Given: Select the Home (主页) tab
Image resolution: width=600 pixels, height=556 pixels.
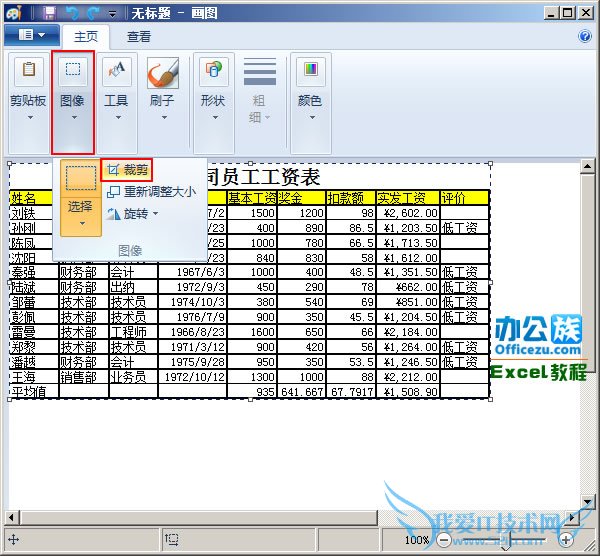Looking at the screenshot, I should coord(85,37).
